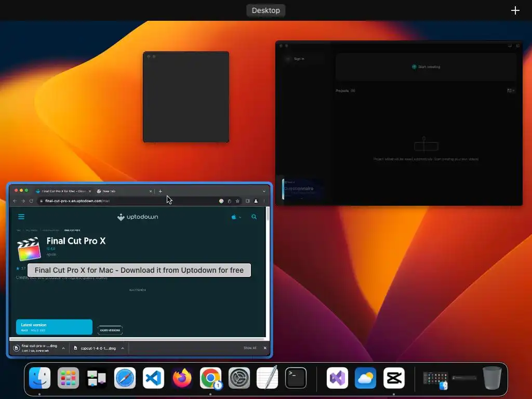
Task: Switch to Google Chrome in the Dock
Action: (210, 378)
